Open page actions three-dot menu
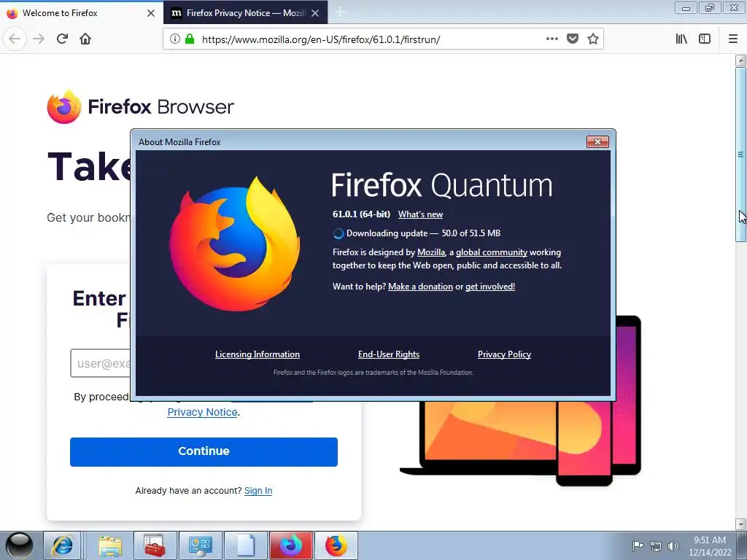 tap(551, 39)
